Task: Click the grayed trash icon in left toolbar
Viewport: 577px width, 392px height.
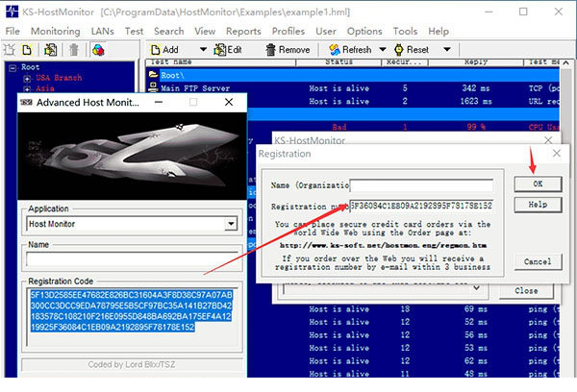Action: (x=74, y=50)
